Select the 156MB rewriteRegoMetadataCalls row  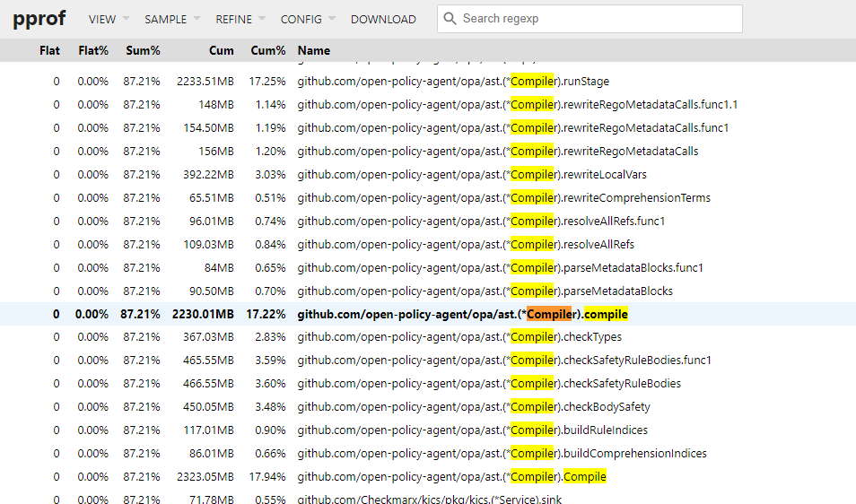[428, 151]
